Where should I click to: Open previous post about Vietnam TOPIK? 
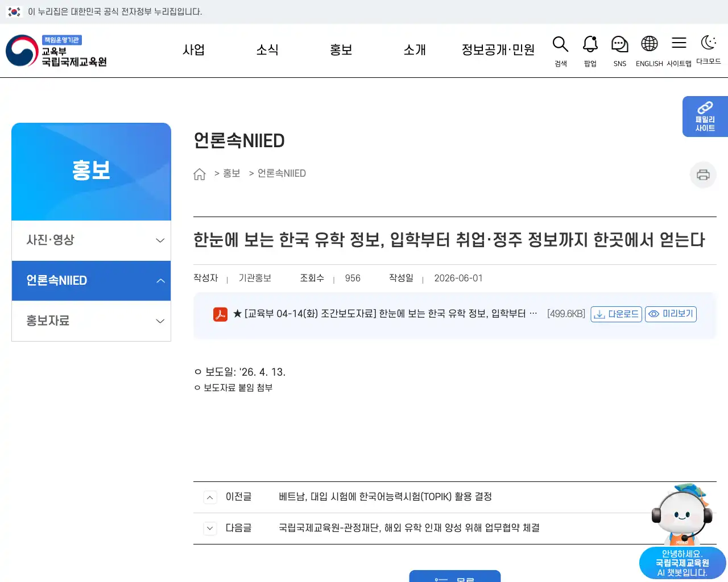pyautogui.click(x=386, y=497)
